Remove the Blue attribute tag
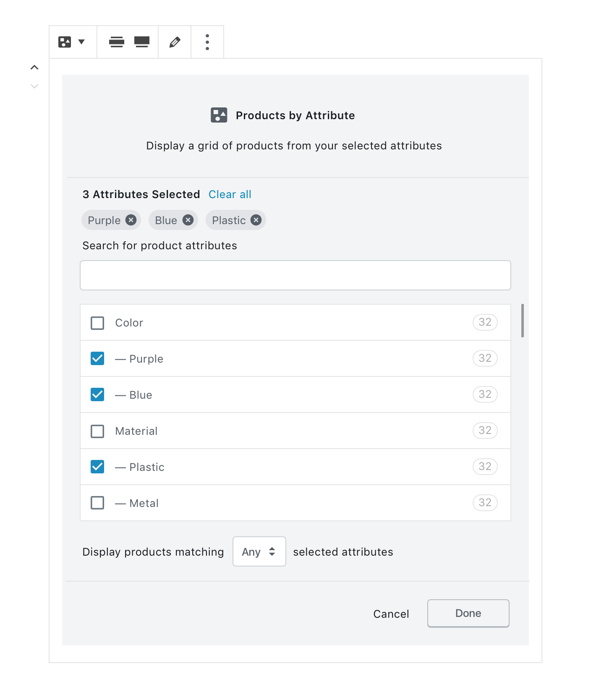This screenshot has width=591, height=700. tap(188, 220)
